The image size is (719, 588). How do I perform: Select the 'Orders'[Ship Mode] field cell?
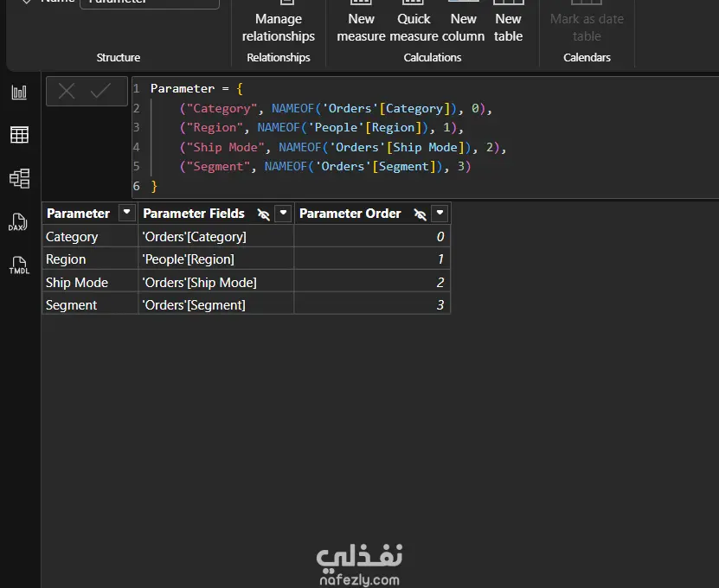click(216, 282)
